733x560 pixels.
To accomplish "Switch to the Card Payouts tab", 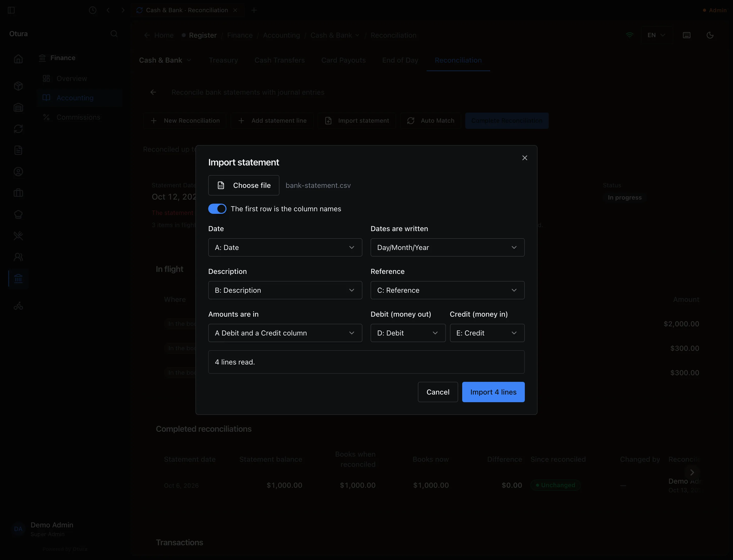I will [343, 60].
